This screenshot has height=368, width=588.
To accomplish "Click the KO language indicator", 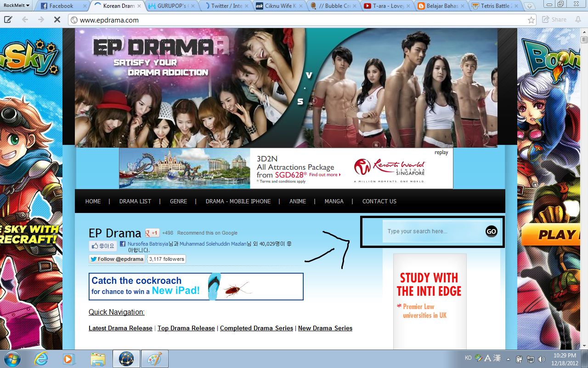I will [x=468, y=358].
